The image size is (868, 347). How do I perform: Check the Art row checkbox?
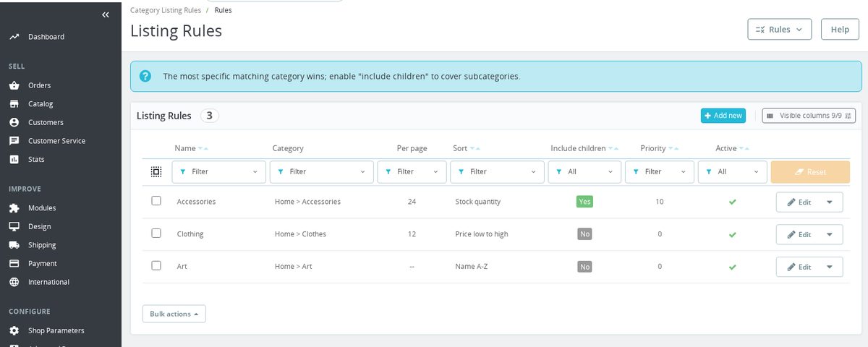(x=156, y=265)
